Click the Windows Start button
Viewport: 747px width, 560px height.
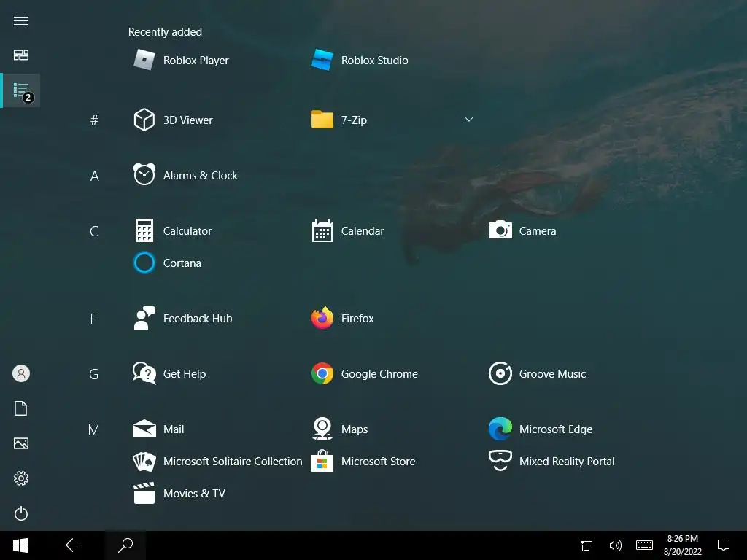click(20, 545)
